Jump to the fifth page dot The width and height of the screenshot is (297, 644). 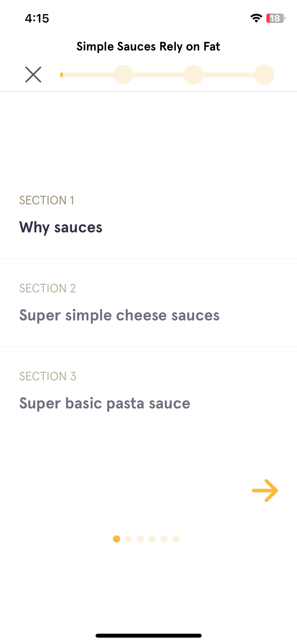[x=164, y=539]
